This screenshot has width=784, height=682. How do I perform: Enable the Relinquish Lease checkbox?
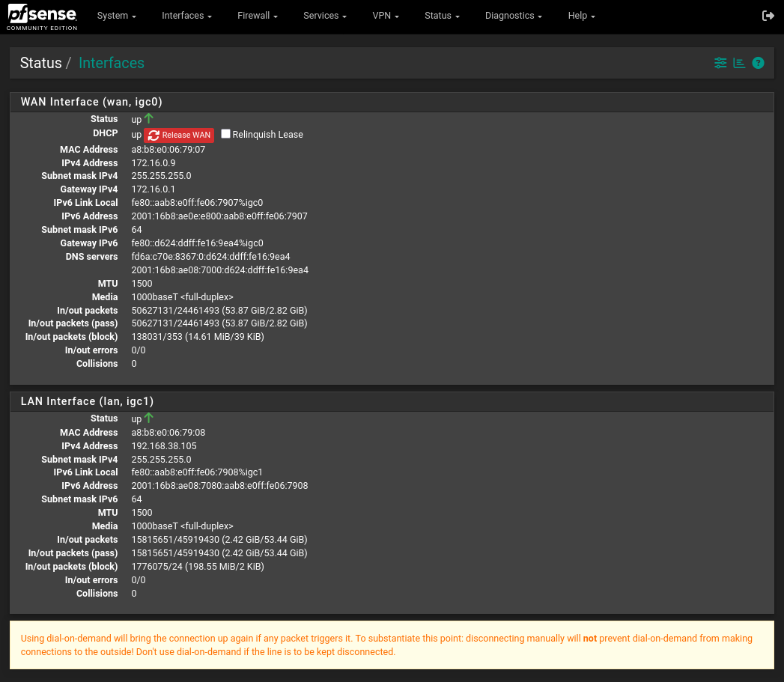point(225,134)
